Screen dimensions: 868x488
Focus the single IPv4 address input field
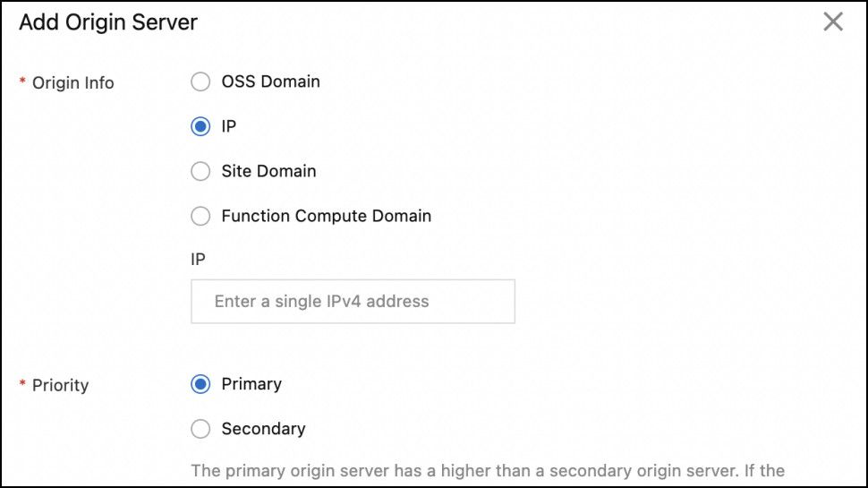[x=353, y=302]
